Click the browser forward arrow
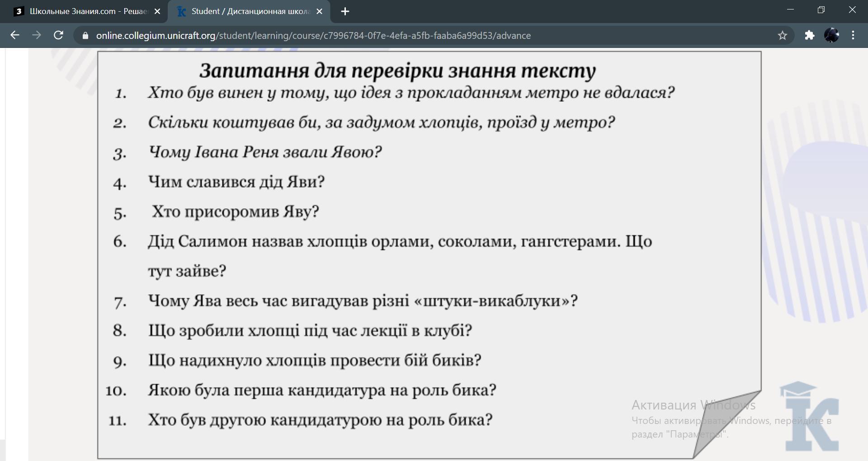The image size is (868, 461). click(37, 35)
